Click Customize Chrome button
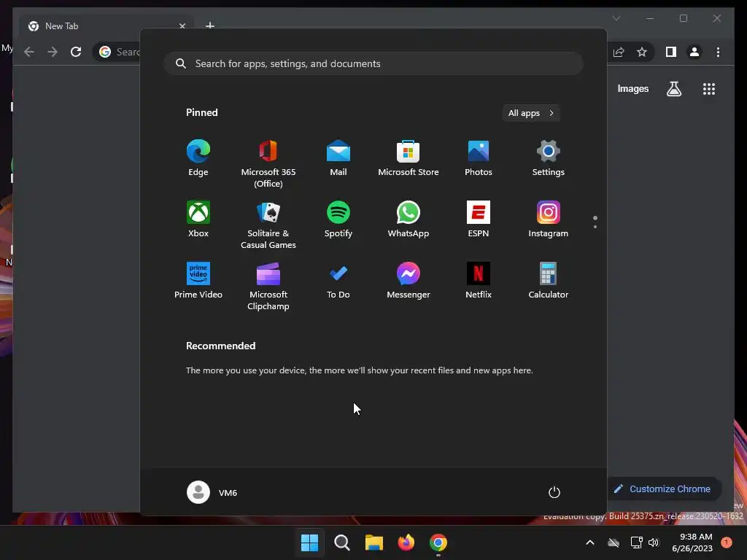 tap(664, 489)
